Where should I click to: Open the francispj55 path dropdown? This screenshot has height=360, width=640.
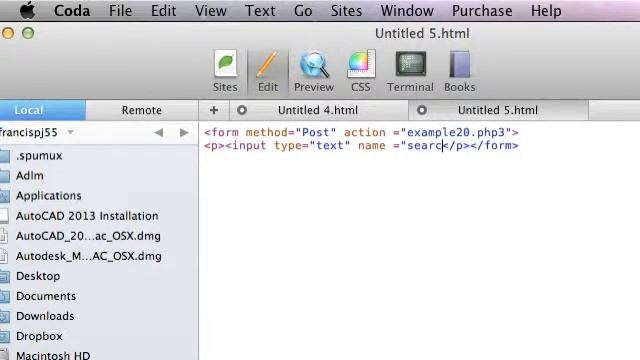(x=37, y=133)
